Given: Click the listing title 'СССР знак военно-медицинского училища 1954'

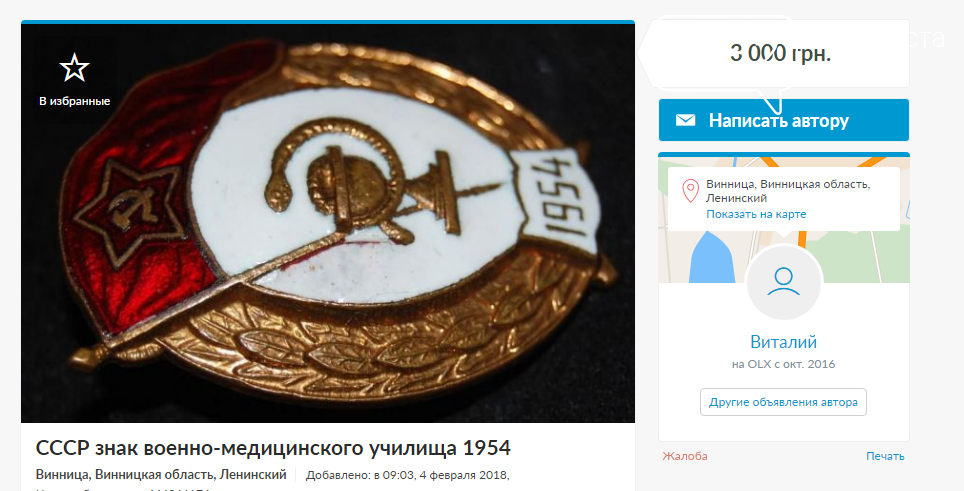Looking at the screenshot, I should point(273,448).
